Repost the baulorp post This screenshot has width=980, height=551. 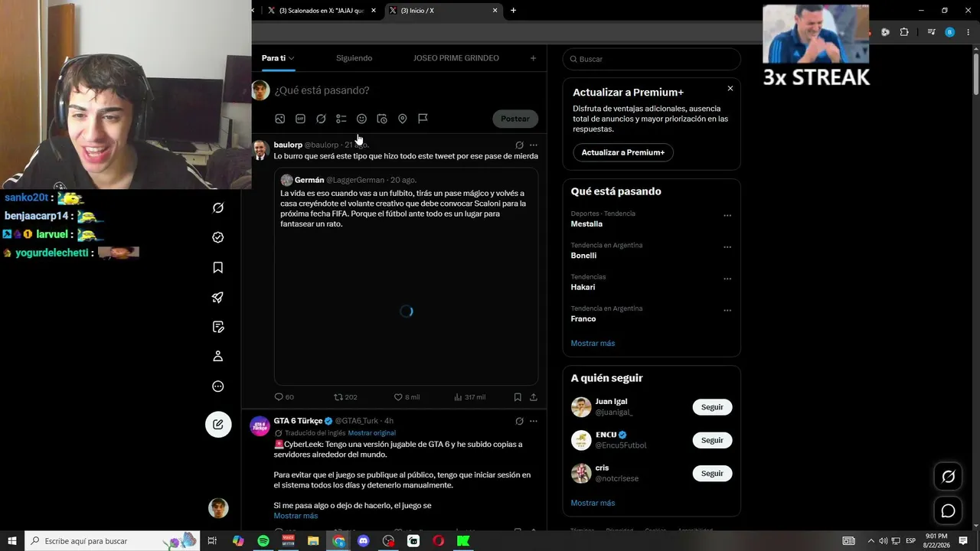(345, 397)
